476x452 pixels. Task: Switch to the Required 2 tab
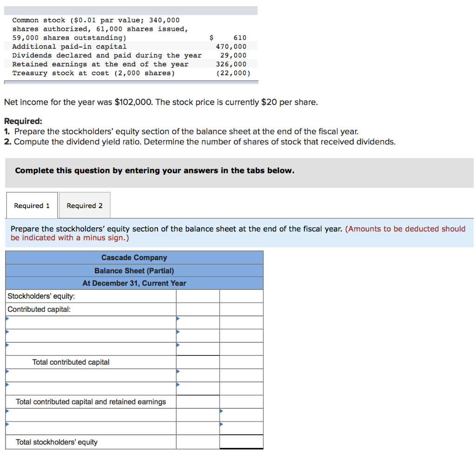84,205
